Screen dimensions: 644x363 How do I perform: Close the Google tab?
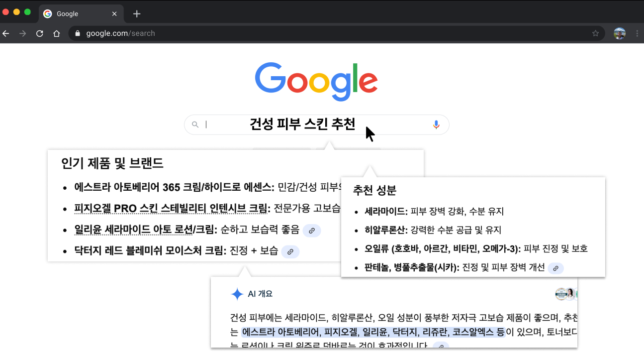pyautogui.click(x=114, y=14)
